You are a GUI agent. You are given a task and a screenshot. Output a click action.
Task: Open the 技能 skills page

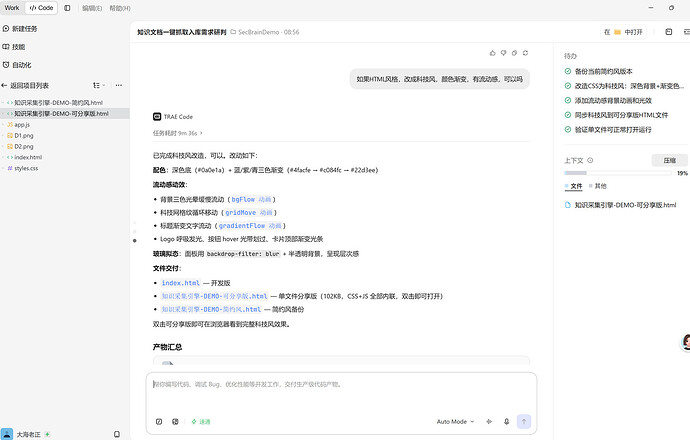(14, 47)
